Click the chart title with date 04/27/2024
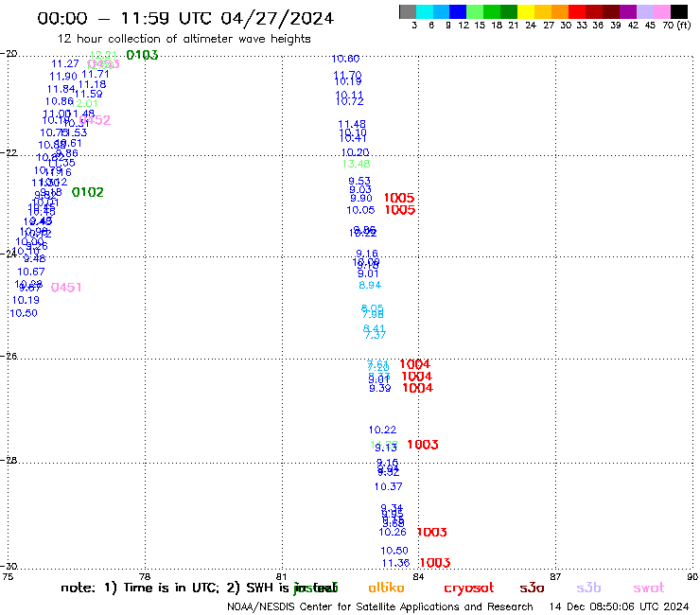This screenshot has height=615, width=700. [185, 18]
